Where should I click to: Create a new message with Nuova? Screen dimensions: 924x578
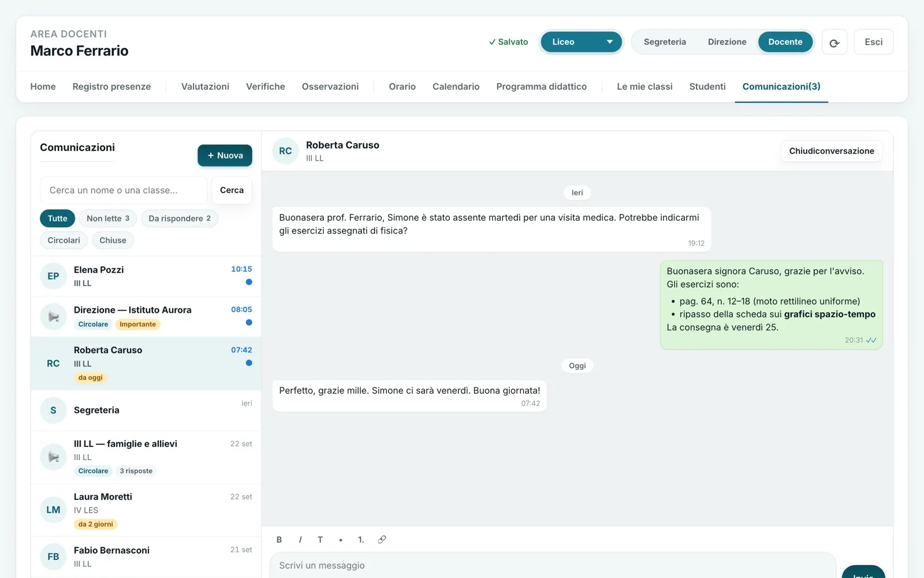pos(225,155)
